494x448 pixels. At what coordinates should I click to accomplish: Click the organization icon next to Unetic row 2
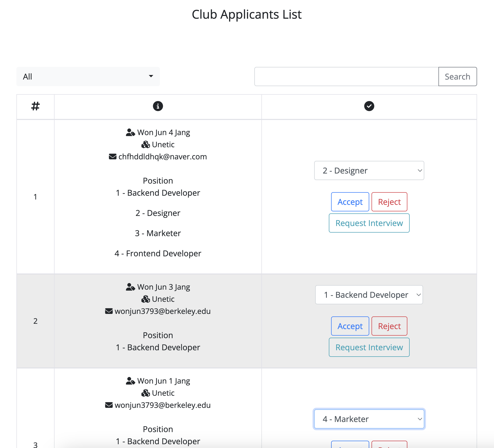point(147,299)
